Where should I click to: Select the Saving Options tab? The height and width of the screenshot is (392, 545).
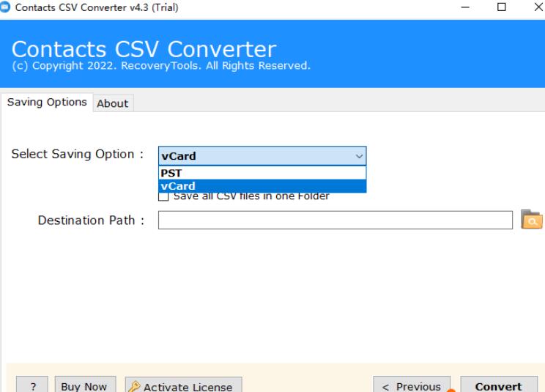(47, 102)
